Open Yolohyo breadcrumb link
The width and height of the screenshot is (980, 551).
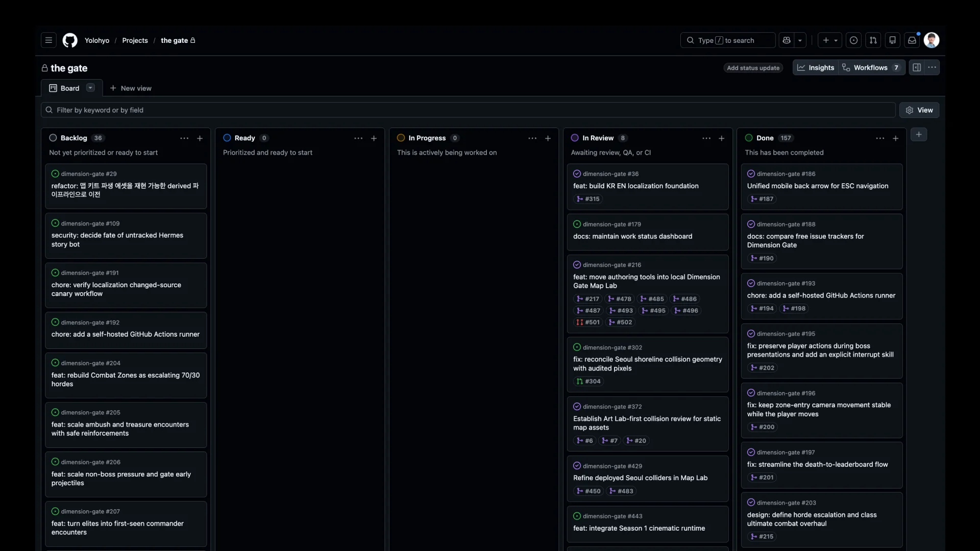coord(97,40)
